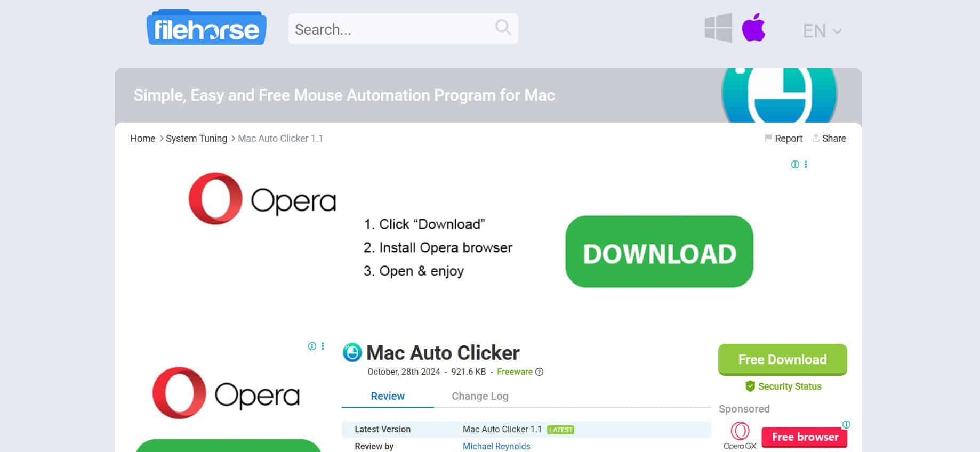The height and width of the screenshot is (452, 980).
Task: Report this page via flag link
Action: [x=783, y=139]
